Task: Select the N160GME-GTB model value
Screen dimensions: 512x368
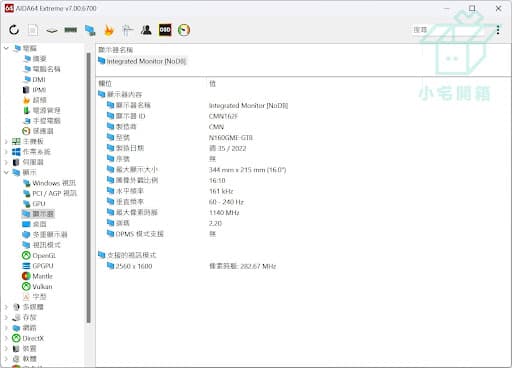Action: 231,137
